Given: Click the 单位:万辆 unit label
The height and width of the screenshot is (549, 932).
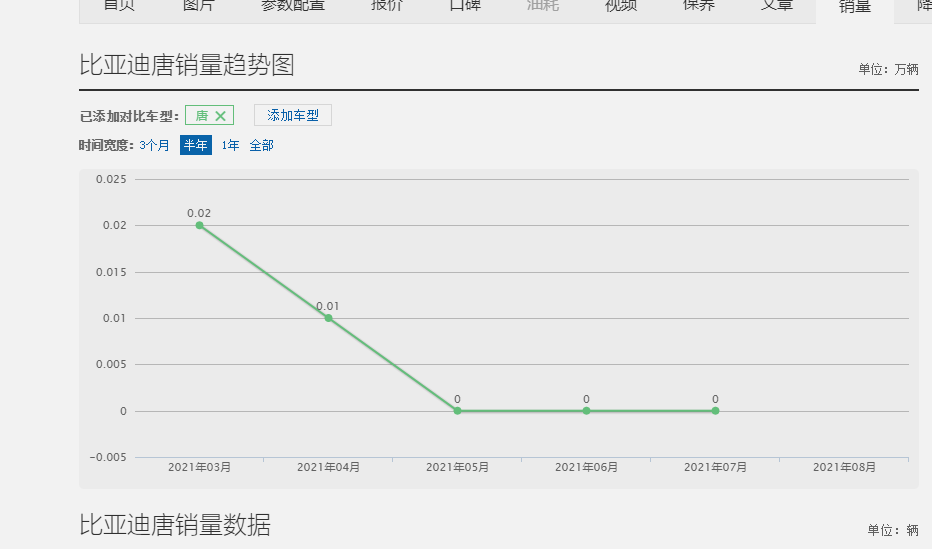Looking at the screenshot, I should 888,70.
